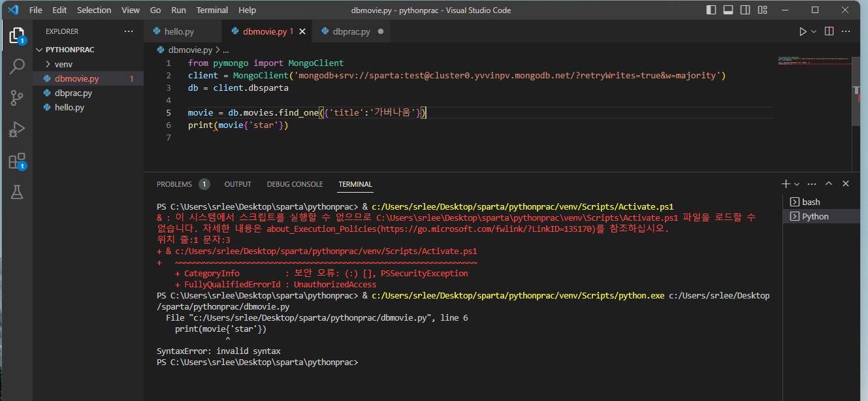Open the Source Control view icon
The image size is (868, 401).
16,98
